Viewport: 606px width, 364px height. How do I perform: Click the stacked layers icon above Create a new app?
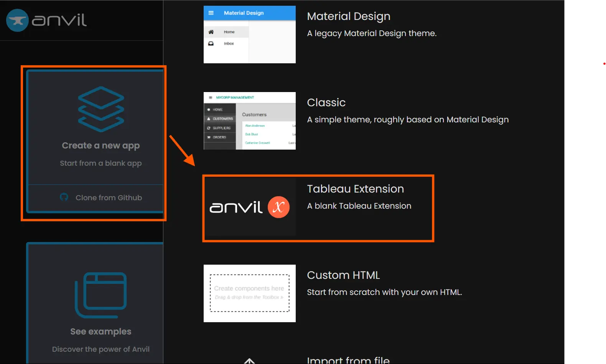click(x=101, y=109)
